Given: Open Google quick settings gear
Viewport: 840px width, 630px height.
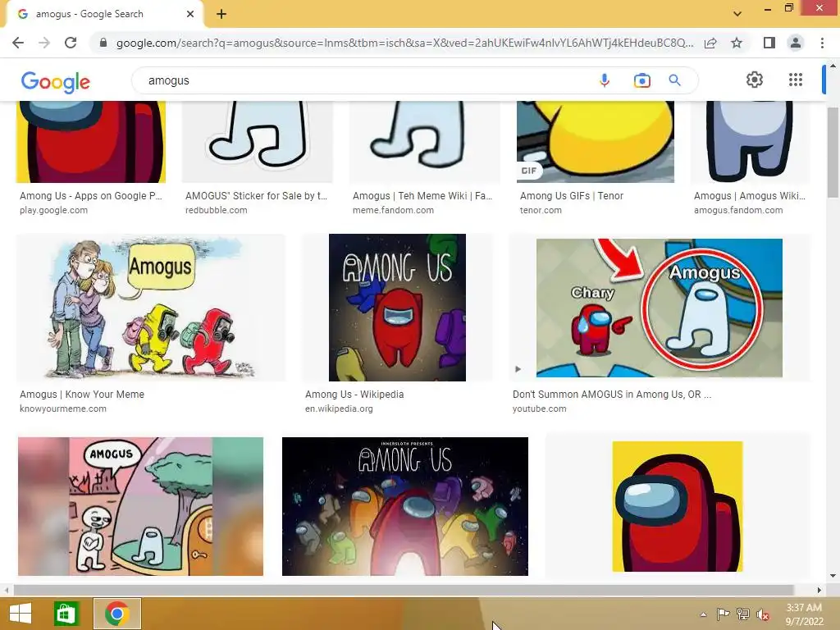Looking at the screenshot, I should point(755,80).
